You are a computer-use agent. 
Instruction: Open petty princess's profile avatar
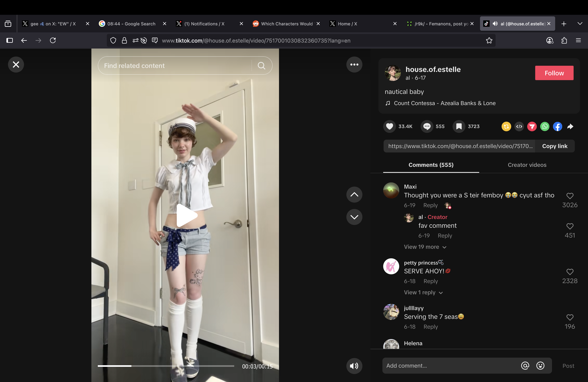[391, 266]
